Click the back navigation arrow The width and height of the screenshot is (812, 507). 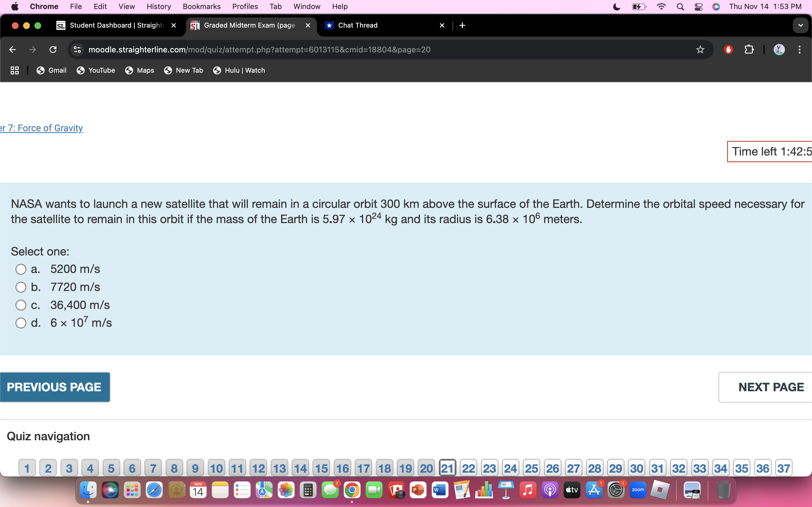point(12,49)
